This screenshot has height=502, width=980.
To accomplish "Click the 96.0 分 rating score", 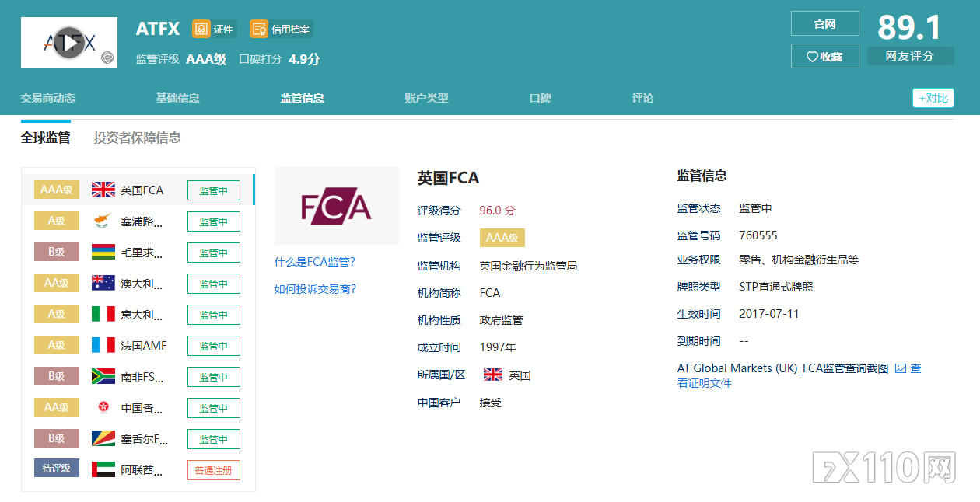I will (x=498, y=211).
